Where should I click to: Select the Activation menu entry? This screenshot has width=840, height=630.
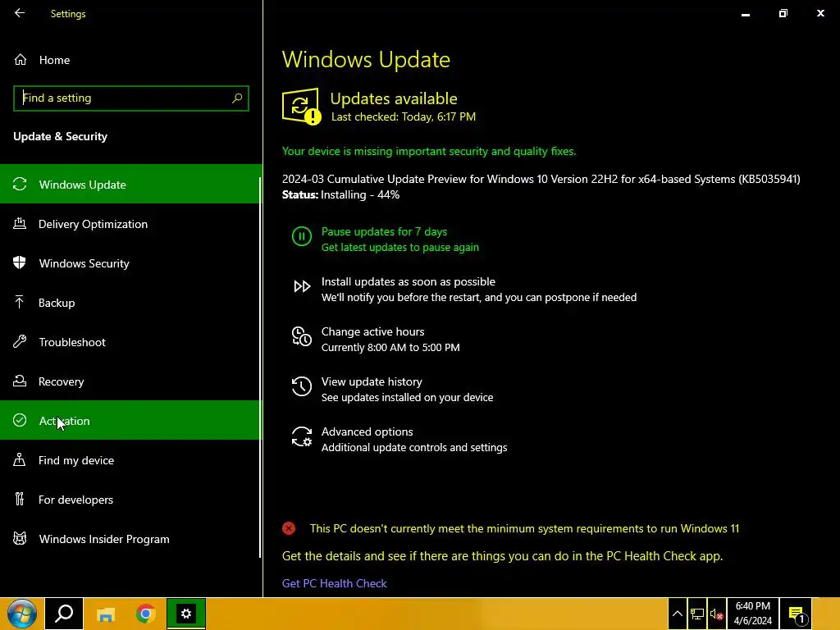130,421
